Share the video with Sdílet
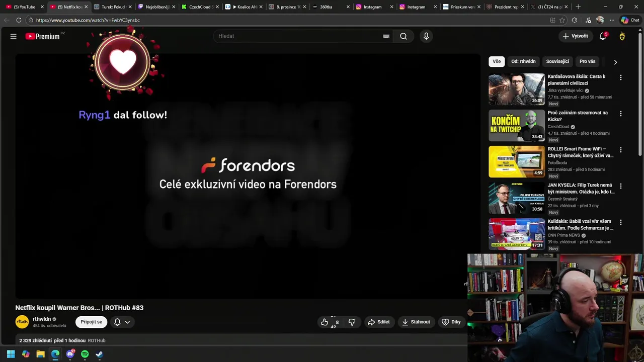Image resolution: width=644 pixels, height=362 pixels. 378,322
